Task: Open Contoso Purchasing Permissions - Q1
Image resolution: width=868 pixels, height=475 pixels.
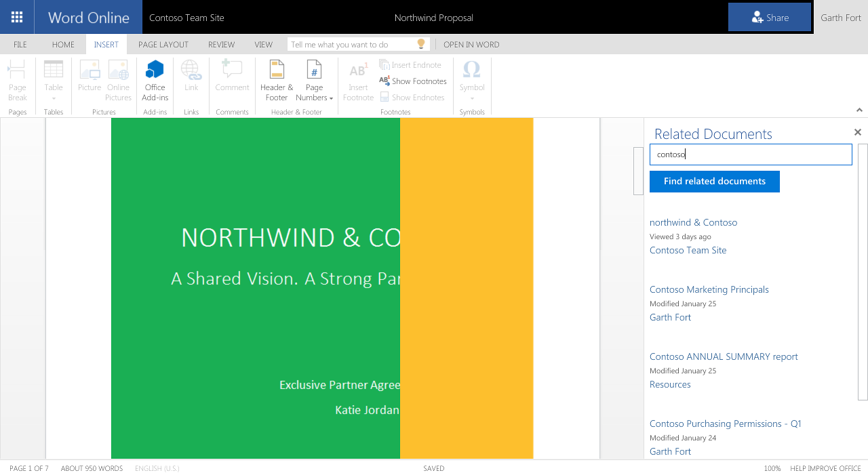Action: pyautogui.click(x=726, y=424)
